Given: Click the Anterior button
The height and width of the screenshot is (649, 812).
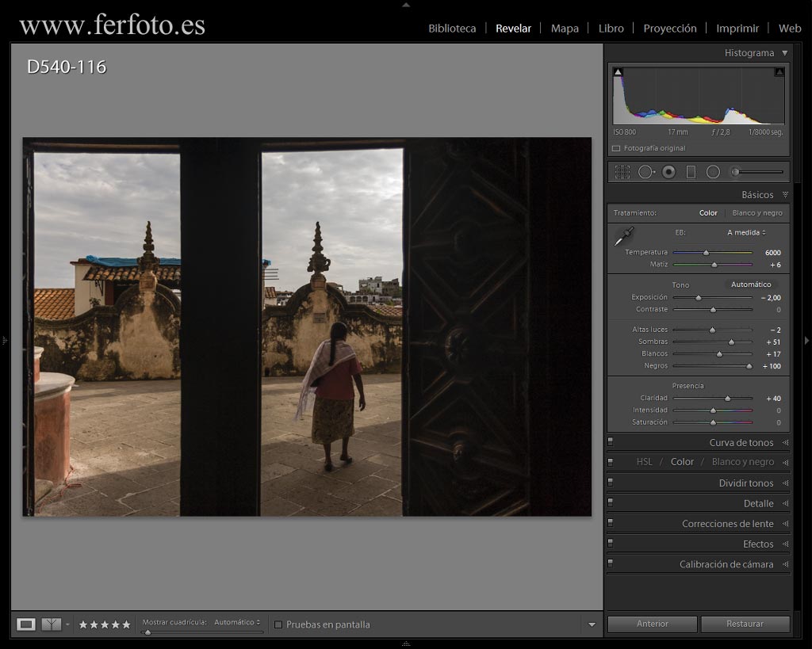Looking at the screenshot, I should (652, 624).
